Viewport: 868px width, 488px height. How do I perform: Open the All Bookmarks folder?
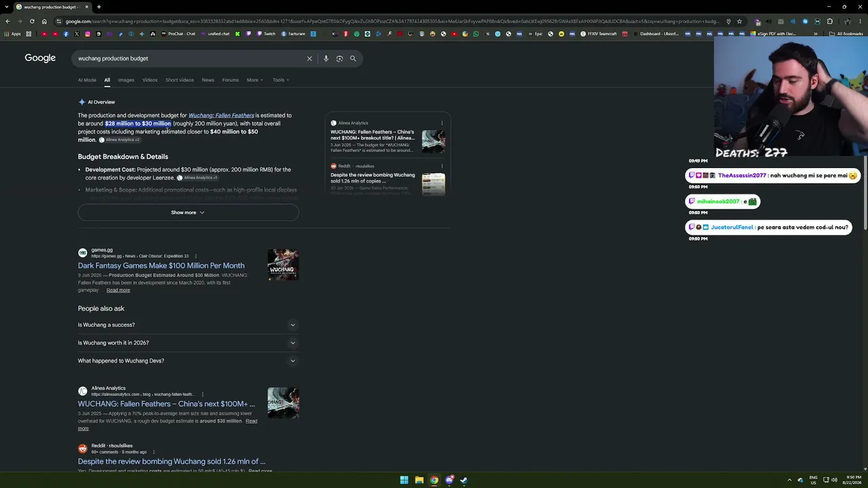(846, 34)
